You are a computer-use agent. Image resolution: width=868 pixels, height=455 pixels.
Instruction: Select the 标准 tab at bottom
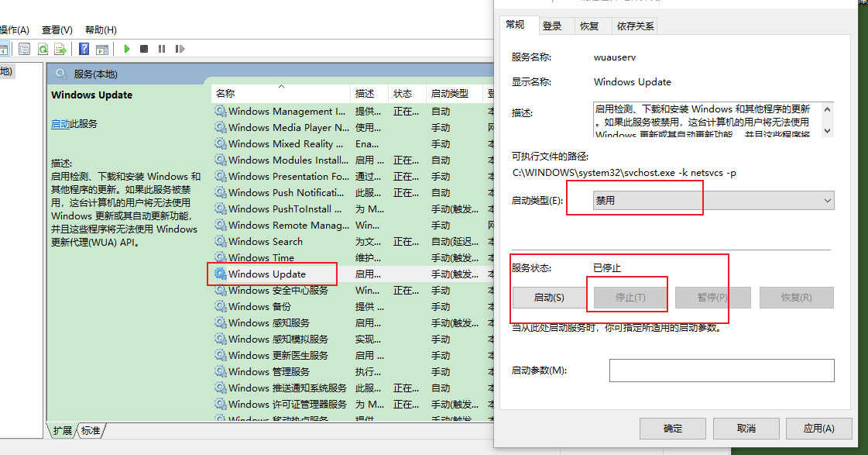tap(91, 431)
